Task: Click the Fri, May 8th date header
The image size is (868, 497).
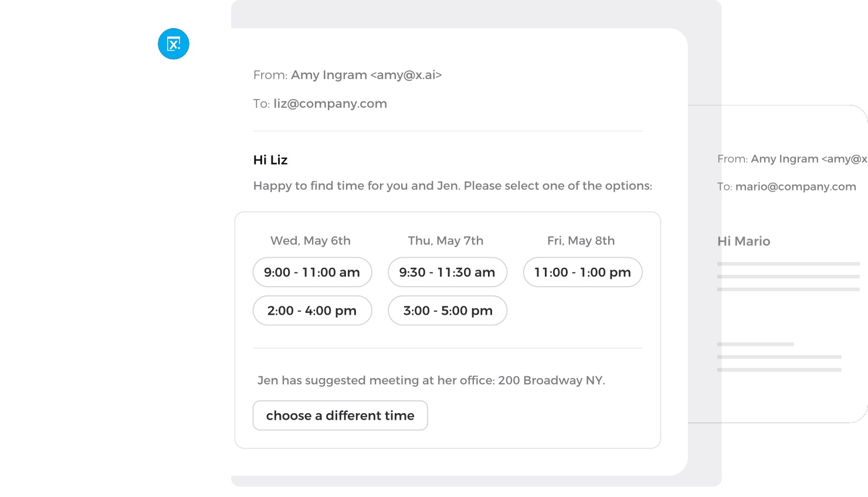Action: pos(581,240)
